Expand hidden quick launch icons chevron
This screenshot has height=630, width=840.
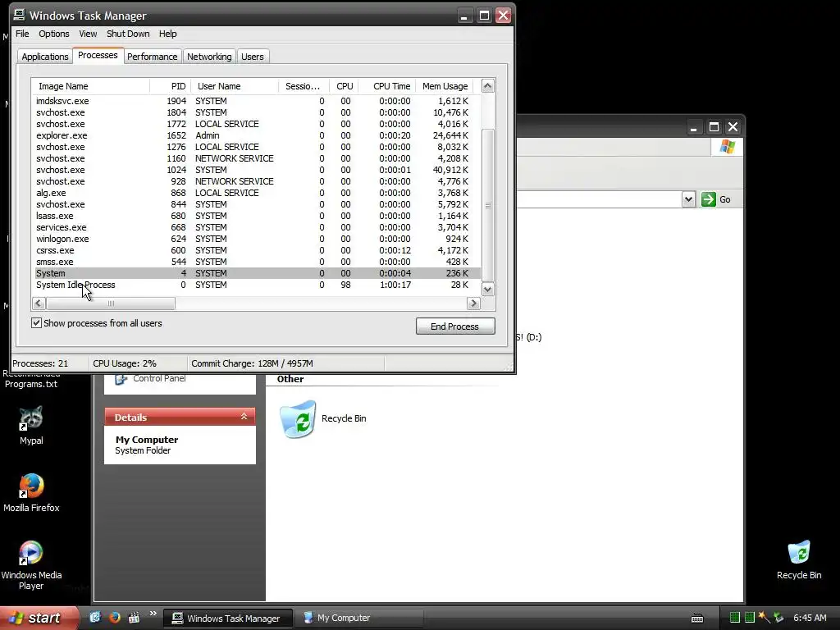(153, 614)
